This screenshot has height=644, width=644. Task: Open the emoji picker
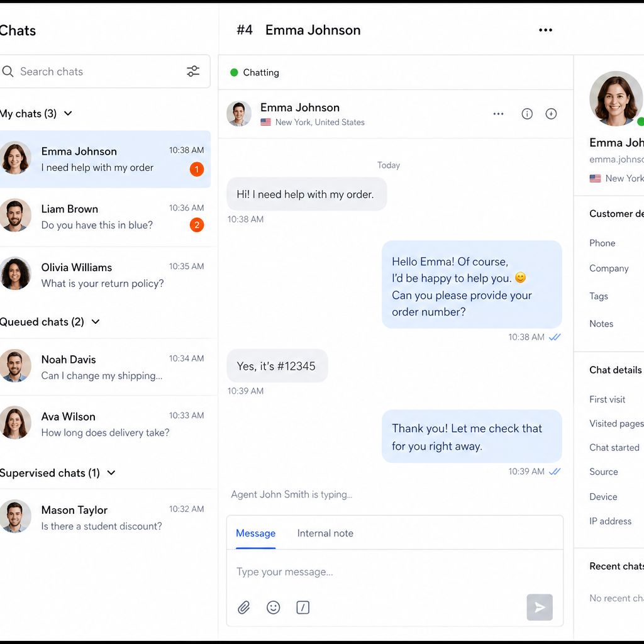(x=273, y=607)
